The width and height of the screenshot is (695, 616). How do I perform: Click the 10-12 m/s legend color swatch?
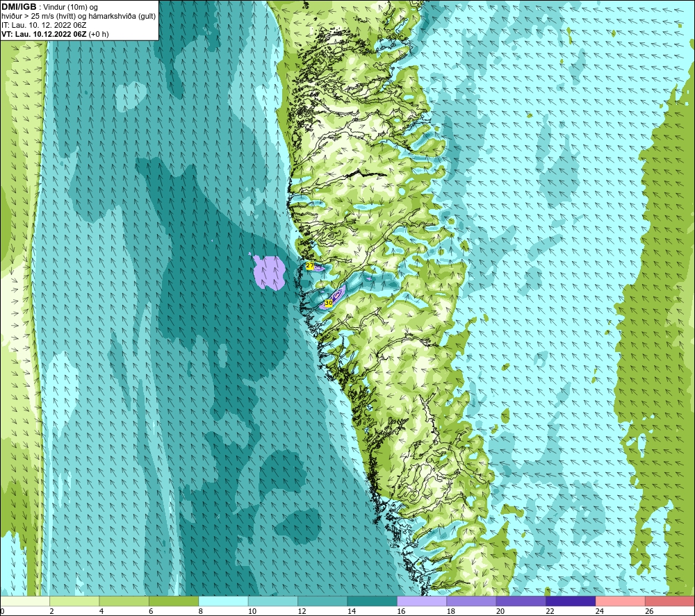(x=273, y=601)
